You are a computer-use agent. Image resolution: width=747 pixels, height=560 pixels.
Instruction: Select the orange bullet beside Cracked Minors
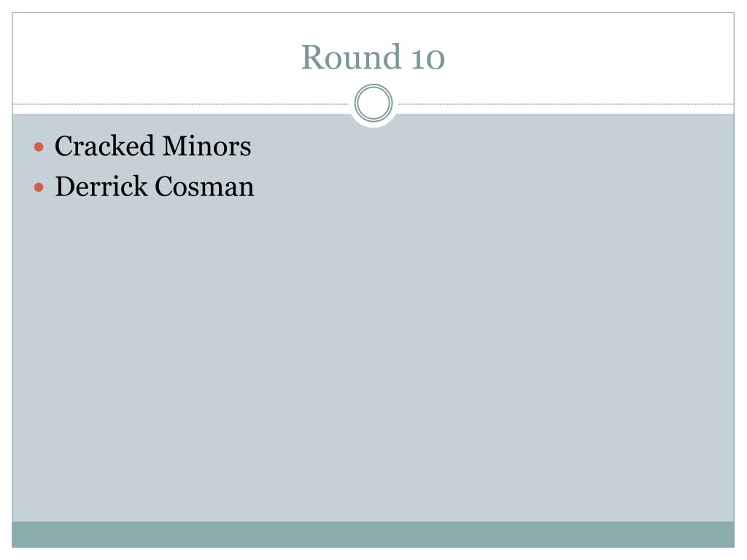pos(39,147)
